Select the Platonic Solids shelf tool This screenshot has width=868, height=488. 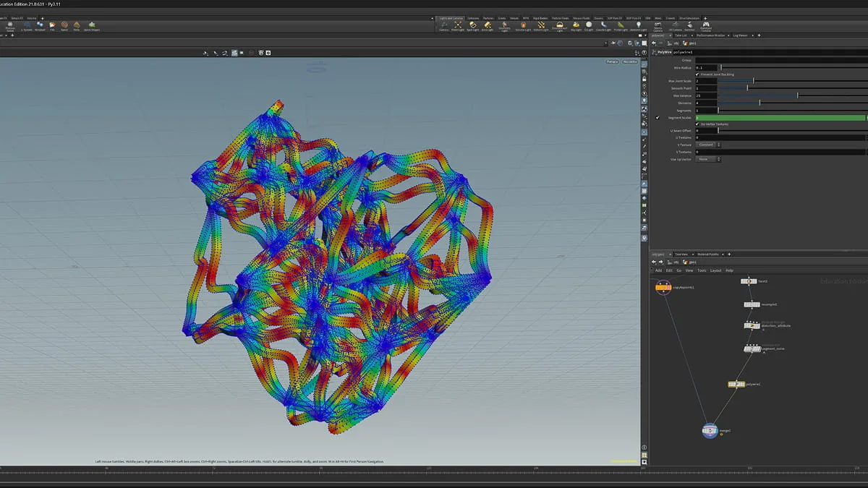click(x=10, y=26)
